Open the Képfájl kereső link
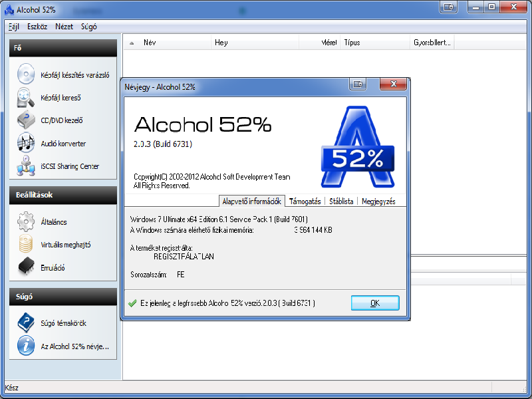 [x=61, y=98]
